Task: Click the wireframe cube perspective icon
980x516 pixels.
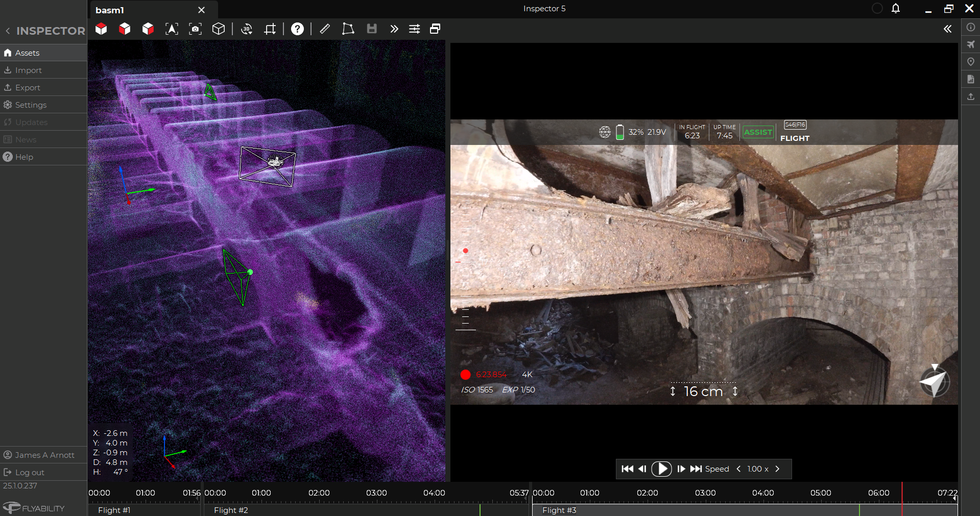Action: coord(219,29)
